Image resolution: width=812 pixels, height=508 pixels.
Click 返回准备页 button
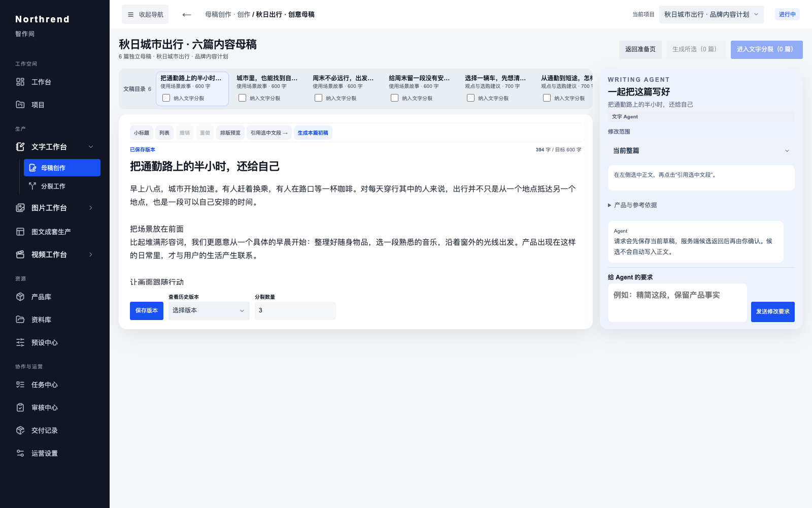[x=640, y=50]
